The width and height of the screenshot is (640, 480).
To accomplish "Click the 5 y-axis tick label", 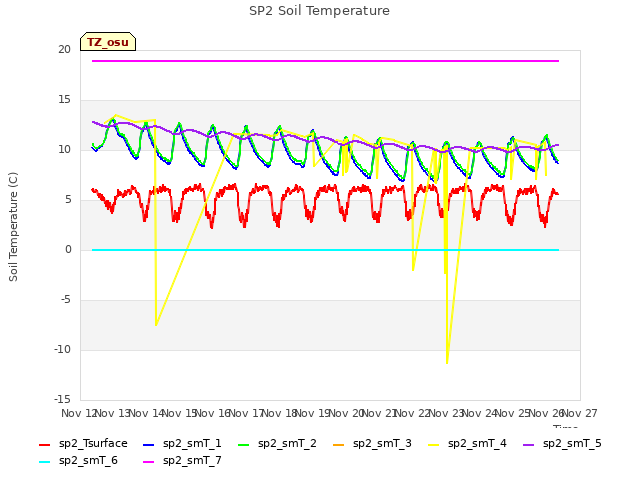I will (68, 200).
